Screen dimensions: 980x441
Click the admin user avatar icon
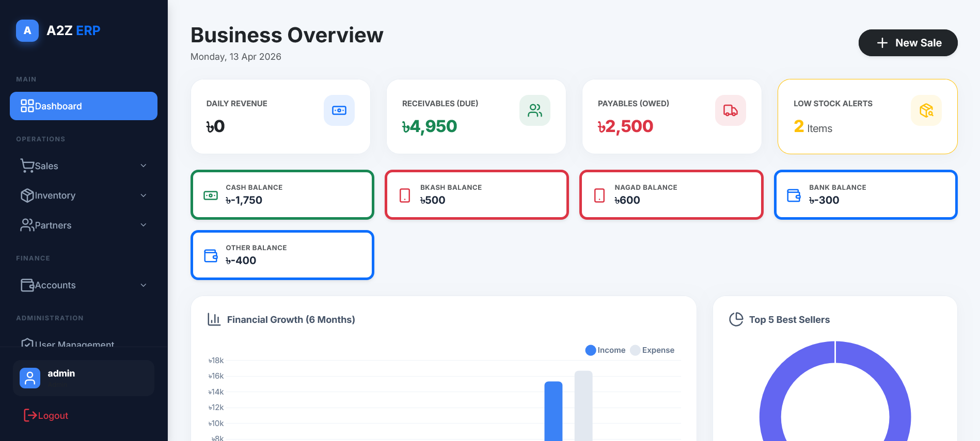pyautogui.click(x=30, y=378)
